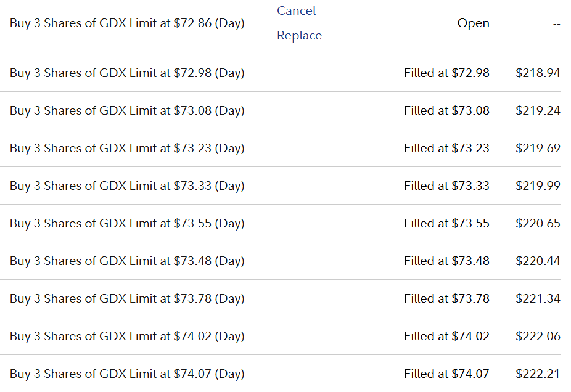Screen dimensions: 571x392
Task: Open the Buy GDX Limit at $73.08 order
Action: [x=127, y=111]
